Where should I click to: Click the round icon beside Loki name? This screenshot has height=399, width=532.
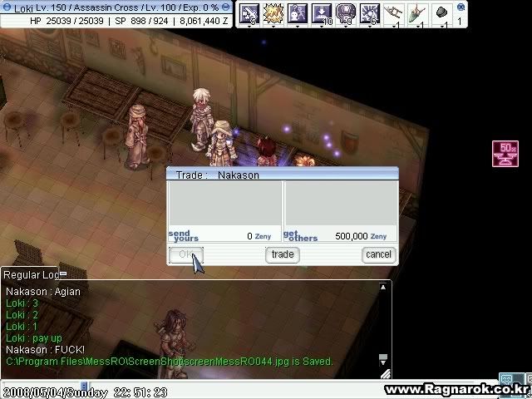tap(7, 7)
